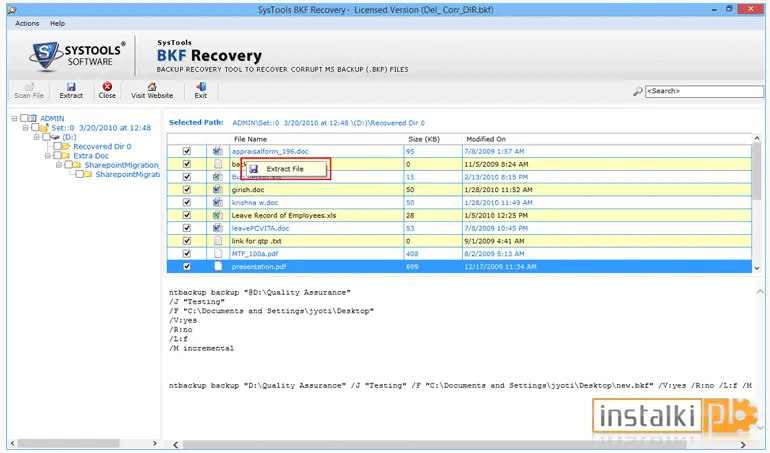
Task: Check the Recovered Dir 0 tree checkbox
Action: tap(57, 146)
